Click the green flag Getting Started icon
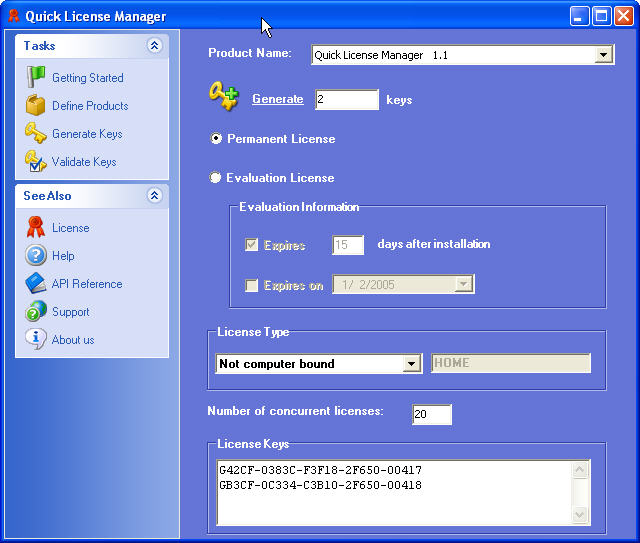 click(36, 77)
